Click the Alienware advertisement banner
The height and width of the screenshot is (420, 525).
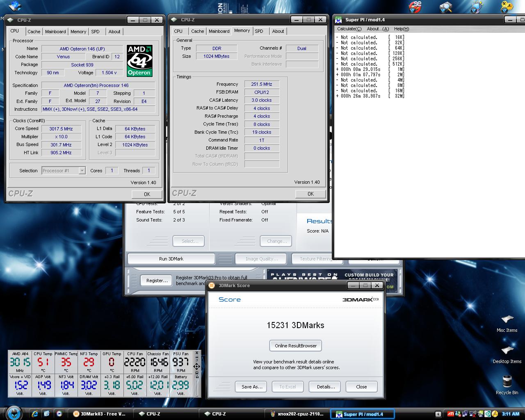coord(332,280)
